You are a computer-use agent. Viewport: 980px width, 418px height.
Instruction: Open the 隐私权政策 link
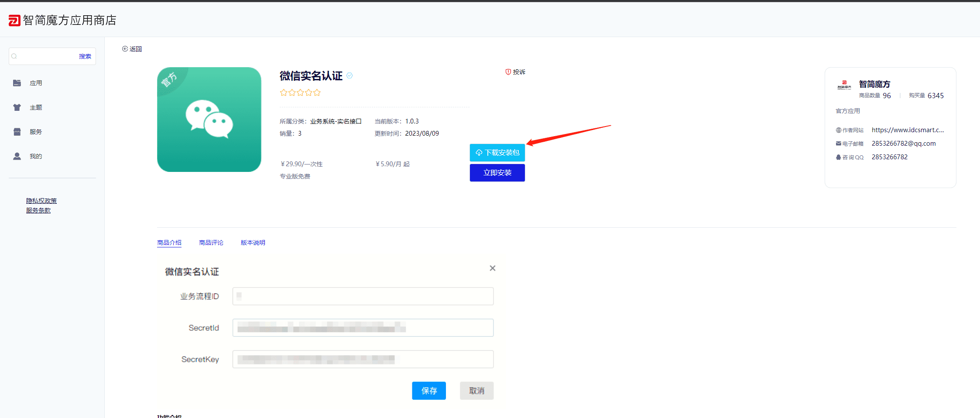(41, 201)
